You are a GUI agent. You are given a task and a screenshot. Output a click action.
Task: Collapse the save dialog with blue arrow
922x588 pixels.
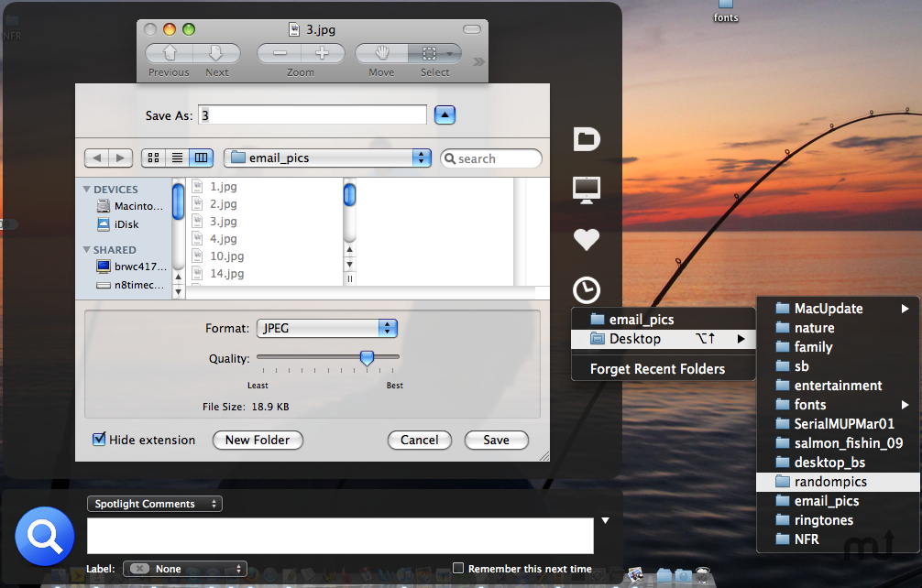pyautogui.click(x=445, y=115)
